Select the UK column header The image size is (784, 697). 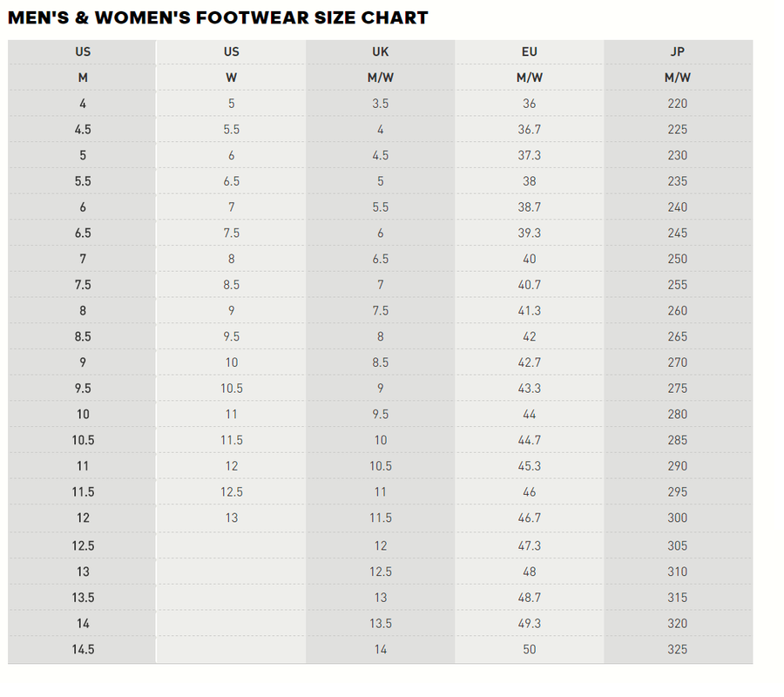(x=381, y=51)
